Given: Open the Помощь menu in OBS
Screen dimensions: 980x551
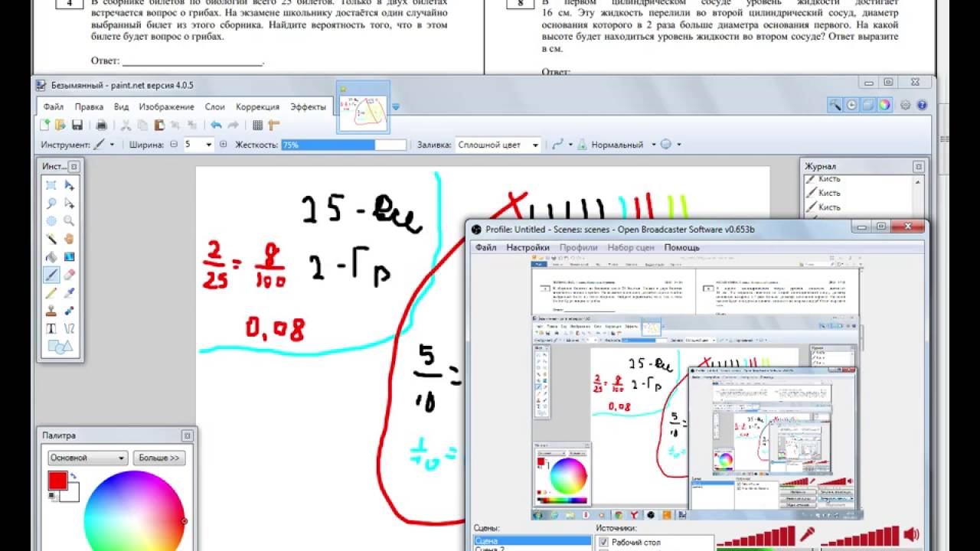Looking at the screenshot, I should [681, 248].
